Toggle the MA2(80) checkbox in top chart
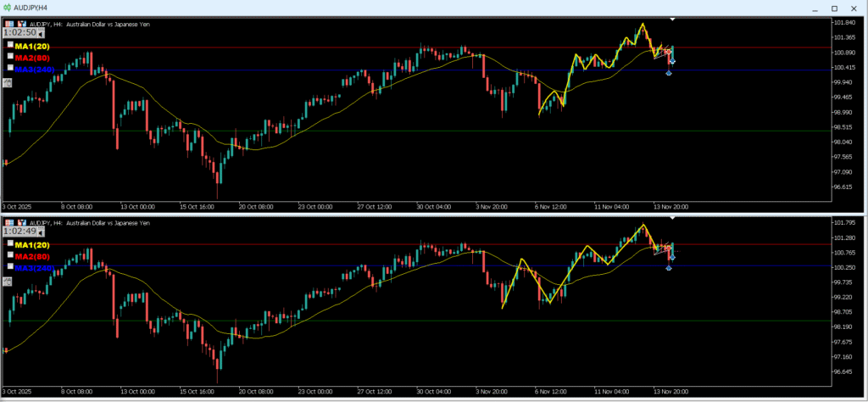Screen dimensions: 868x402 click(10, 56)
